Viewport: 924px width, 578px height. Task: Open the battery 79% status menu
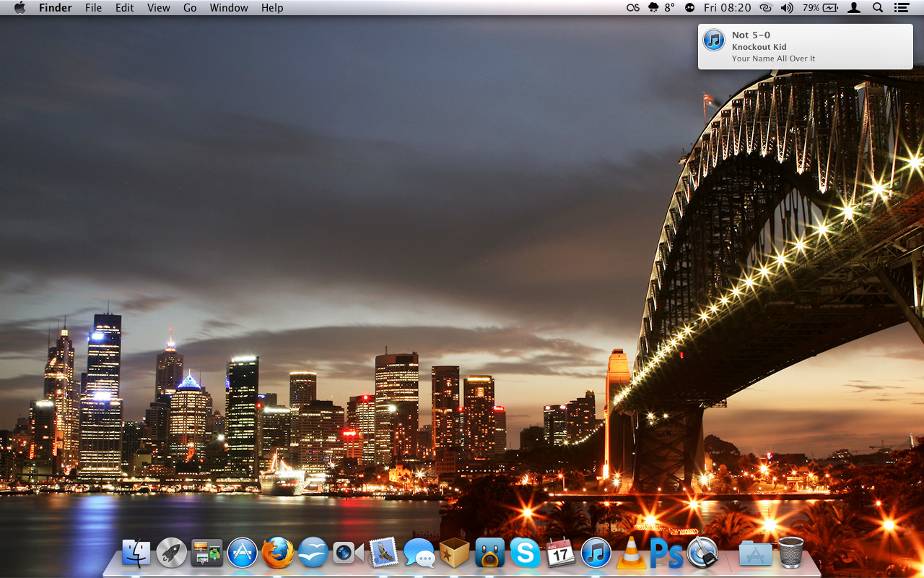pos(820,8)
